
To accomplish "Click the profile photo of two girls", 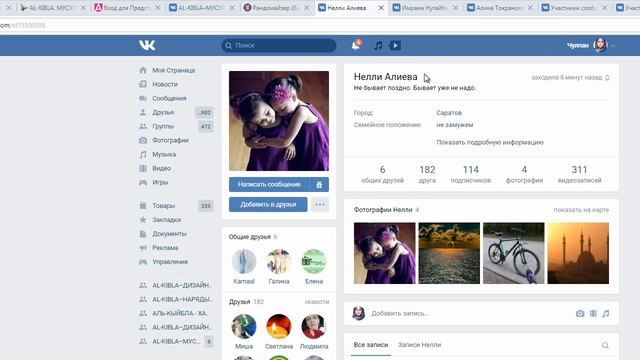I will (279, 121).
